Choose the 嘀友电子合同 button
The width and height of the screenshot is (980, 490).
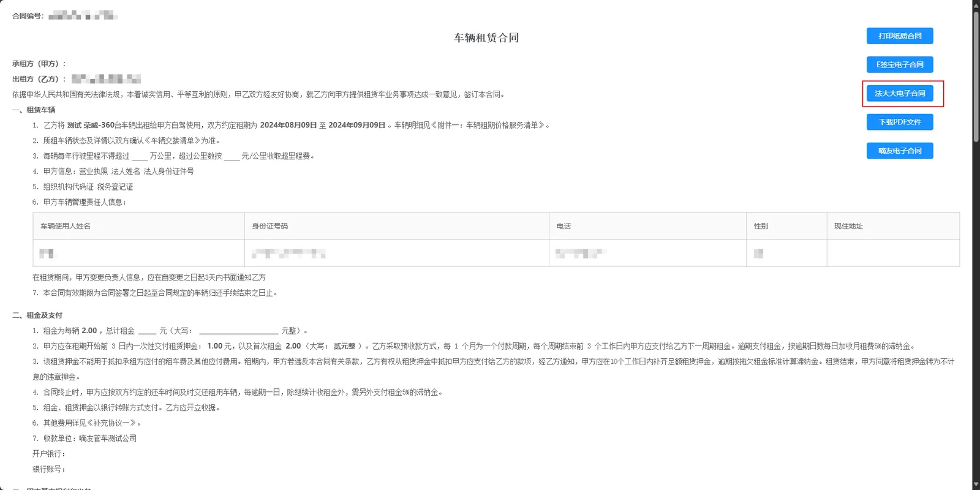(900, 151)
